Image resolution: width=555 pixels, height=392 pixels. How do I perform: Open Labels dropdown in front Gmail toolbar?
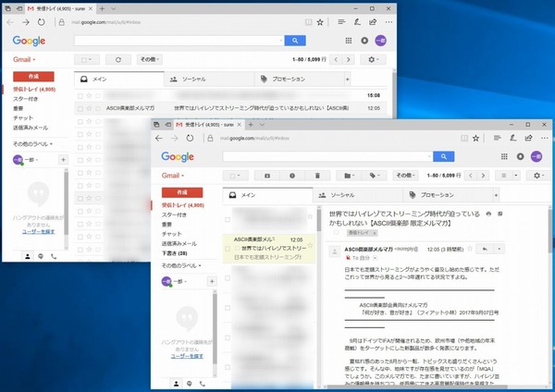point(374,176)
